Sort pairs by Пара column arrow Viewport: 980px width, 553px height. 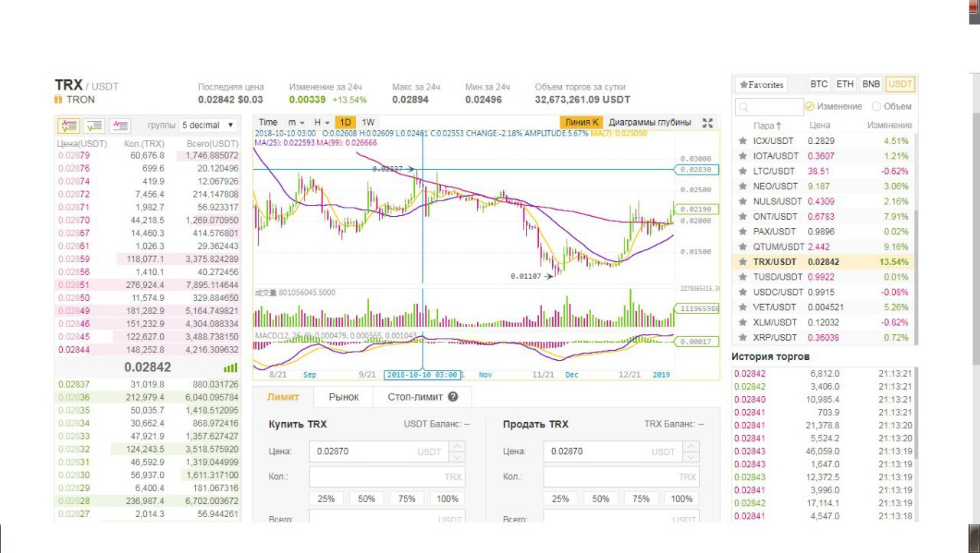click(x=779, y=126)
